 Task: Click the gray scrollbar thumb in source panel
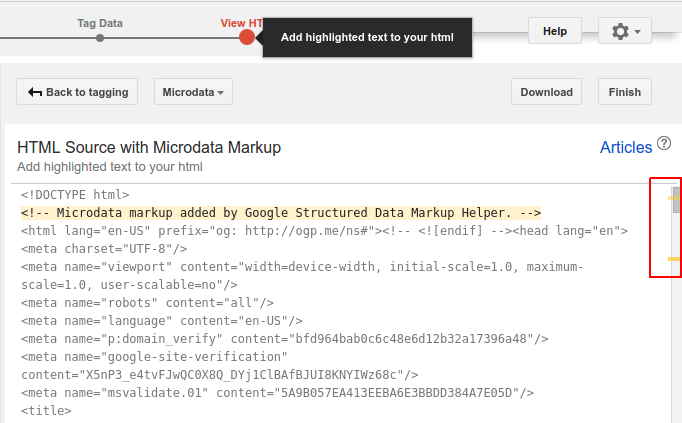[x=677, y=200]
